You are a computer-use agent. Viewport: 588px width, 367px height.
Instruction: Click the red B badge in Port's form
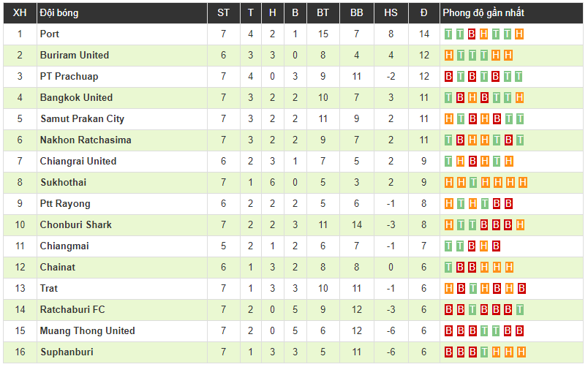[x=472, y=34]
